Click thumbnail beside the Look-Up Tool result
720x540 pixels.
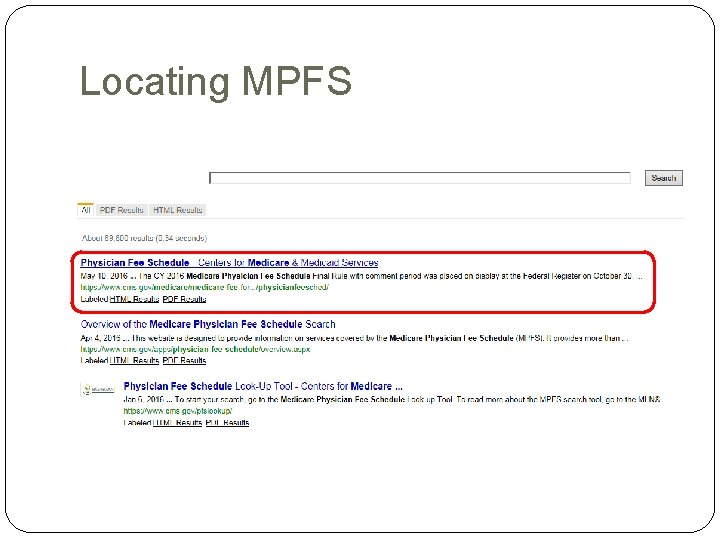[98, 389]
